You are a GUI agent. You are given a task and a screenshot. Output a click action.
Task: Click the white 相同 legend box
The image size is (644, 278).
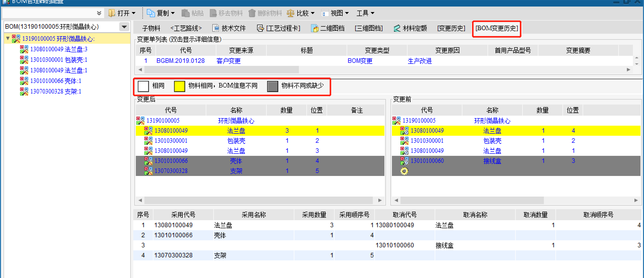coord(143,86)
